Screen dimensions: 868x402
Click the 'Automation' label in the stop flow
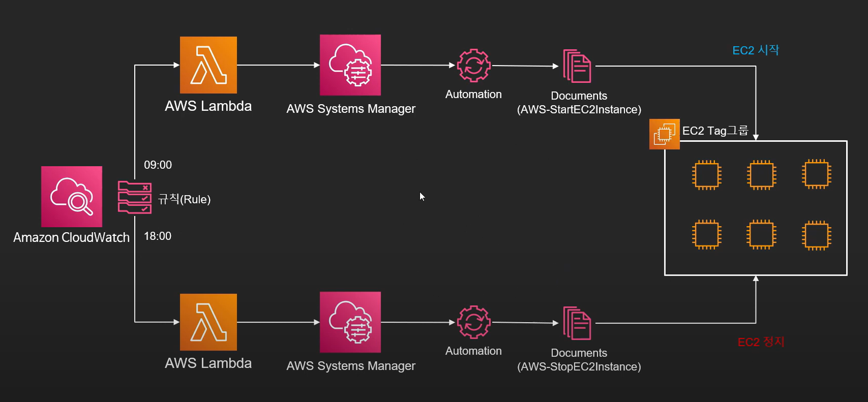(473, 351)
